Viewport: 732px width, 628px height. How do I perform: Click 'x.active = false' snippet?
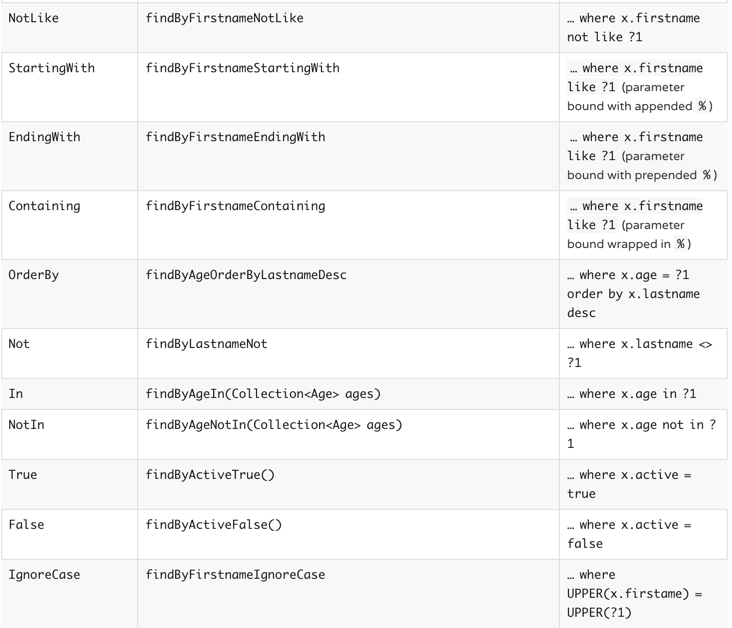tap(629, 534)
